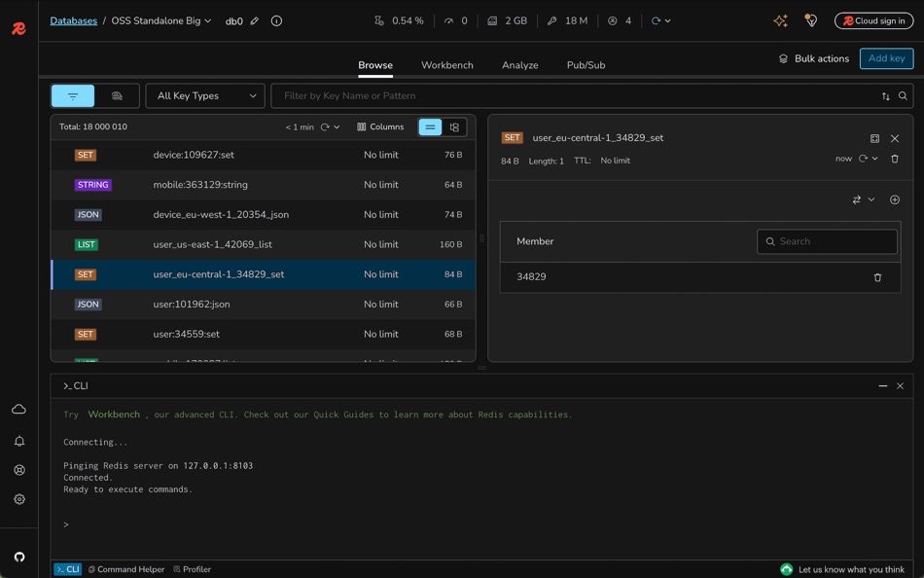The image size is (924, 578).
Task: Switch to the Pub/Sub tab
Action: pos(586,65)
